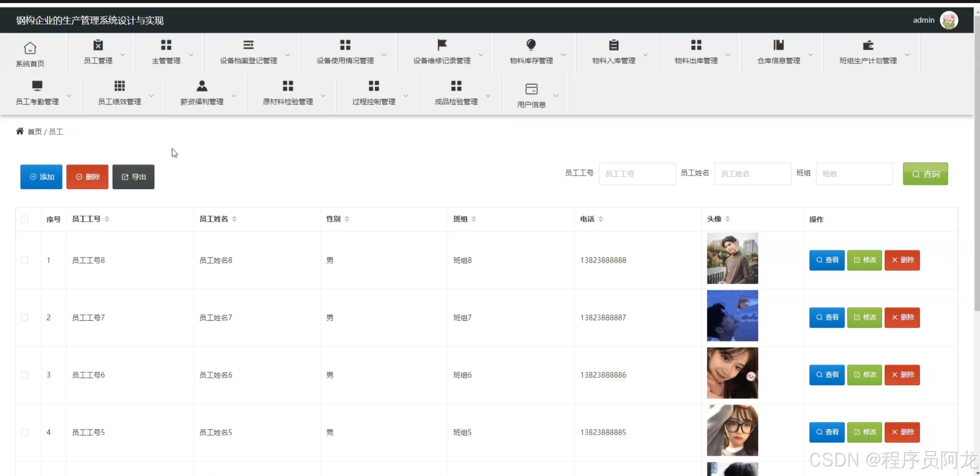Expand the 仓库信息管理 dropdown arrow
Image resolution: width=980 pixels, height=476 pixels.
pyautogui.click(x=810, y=55)
